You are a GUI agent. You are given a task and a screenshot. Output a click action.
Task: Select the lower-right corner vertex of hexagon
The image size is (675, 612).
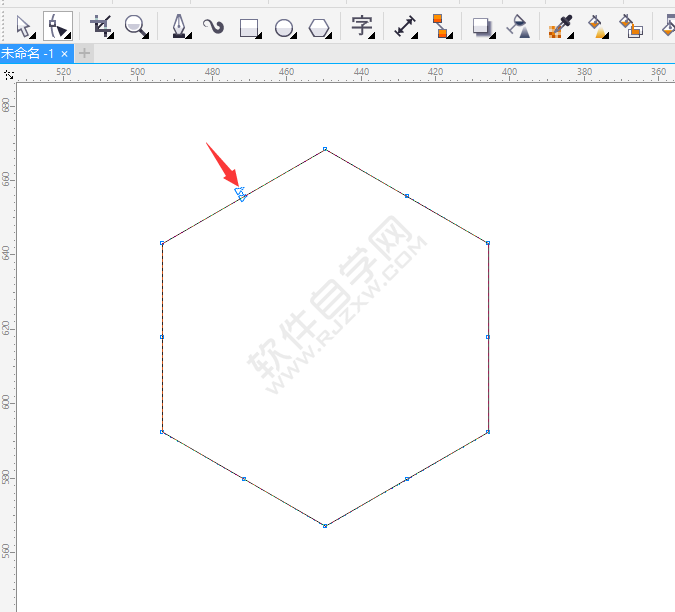[488, 432]
